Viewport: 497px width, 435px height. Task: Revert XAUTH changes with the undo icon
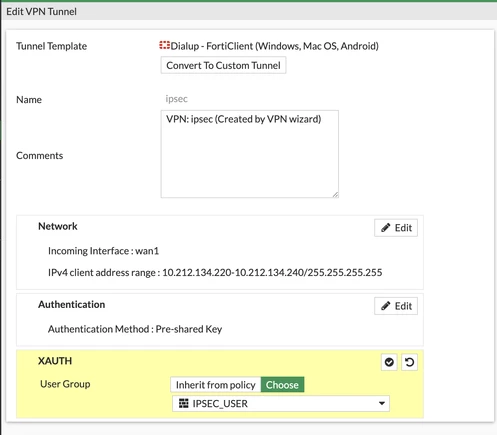point(409,362)
